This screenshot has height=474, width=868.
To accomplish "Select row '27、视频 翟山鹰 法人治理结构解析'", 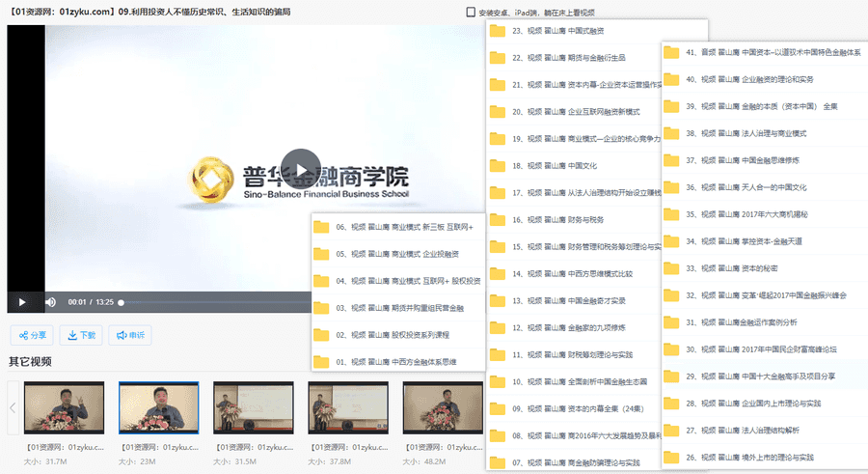I will pyautogui.click(x=765, y=431).
